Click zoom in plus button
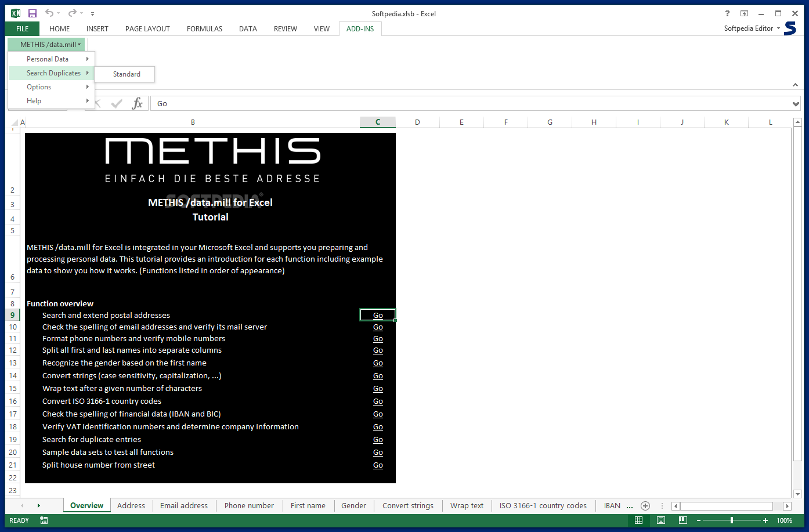This screenshot has width=809, height=532. point(766,520)
